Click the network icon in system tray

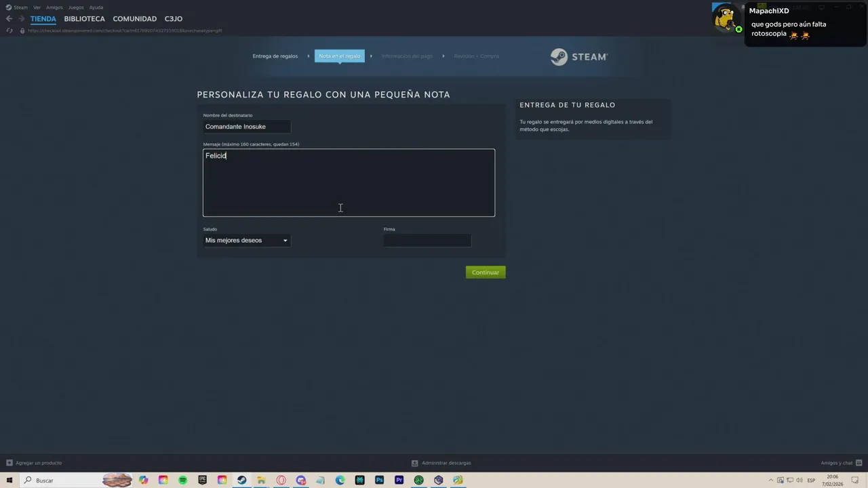coord(790,481)
